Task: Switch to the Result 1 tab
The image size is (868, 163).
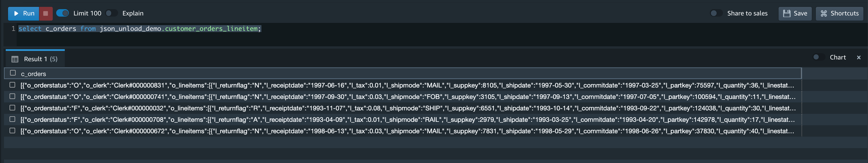Action: tap(35, 59)
